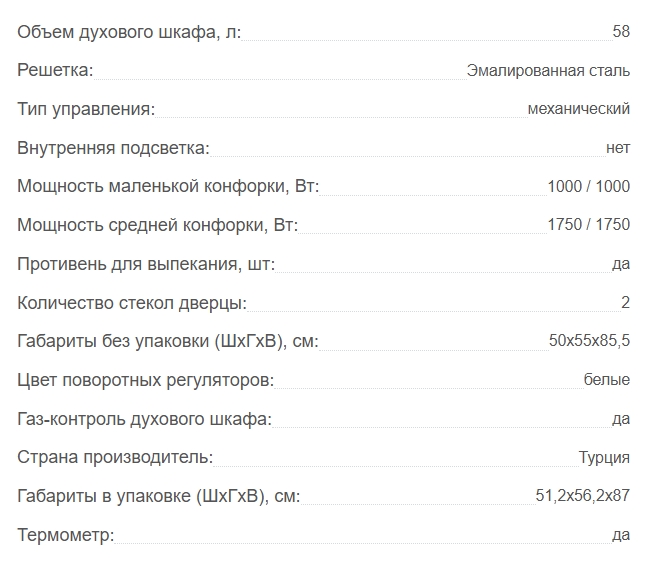Click the "Цвет поворотных регуляторов" label
Viewport: 648px width, 573px height.
point(146,380)
